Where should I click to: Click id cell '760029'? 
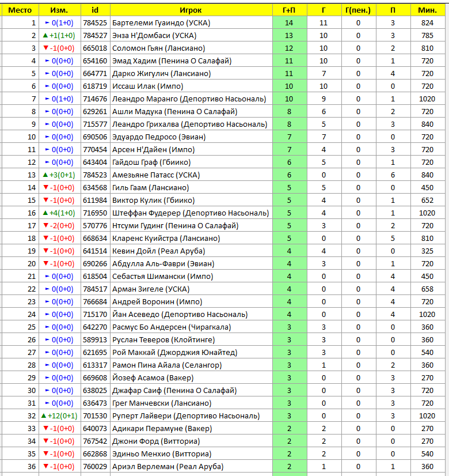[x=95, y=467]
